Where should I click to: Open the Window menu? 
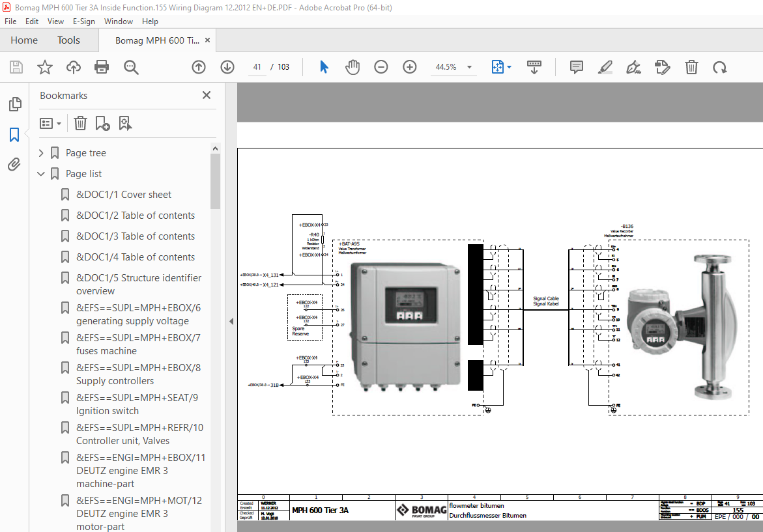coord(118,21)
